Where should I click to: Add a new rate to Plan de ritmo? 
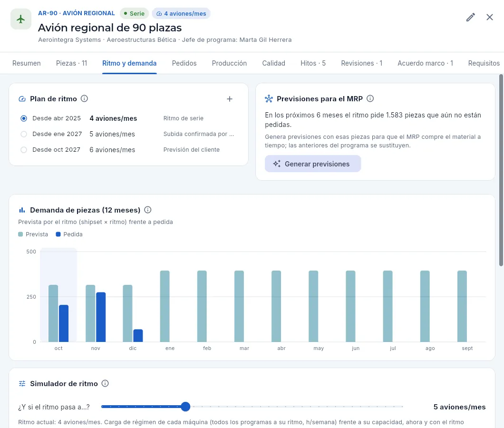point(230,99)
